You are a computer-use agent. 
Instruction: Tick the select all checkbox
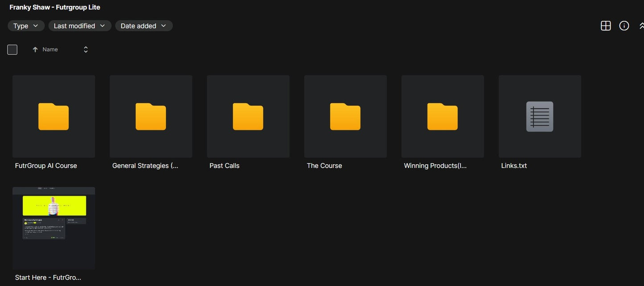click(x=12, y=49)
